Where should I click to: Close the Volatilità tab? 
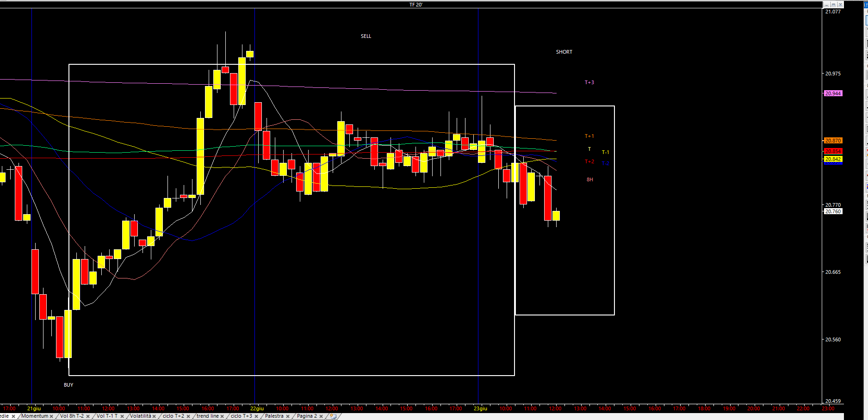pos(155,417)
